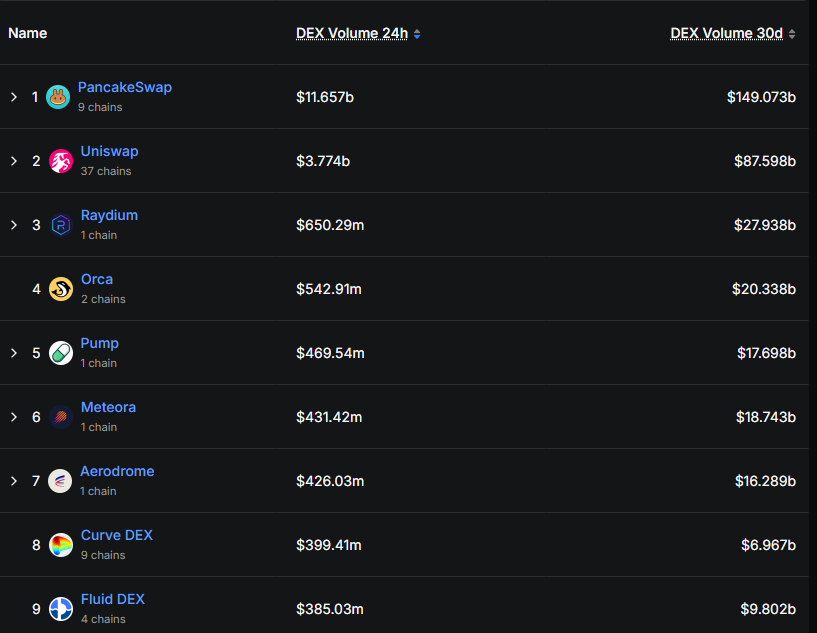Viewport: 817px width, 633px height.
Task: Select the $17.698b 30d volume value
Action: pyautogui.click(x=766, y=353)
